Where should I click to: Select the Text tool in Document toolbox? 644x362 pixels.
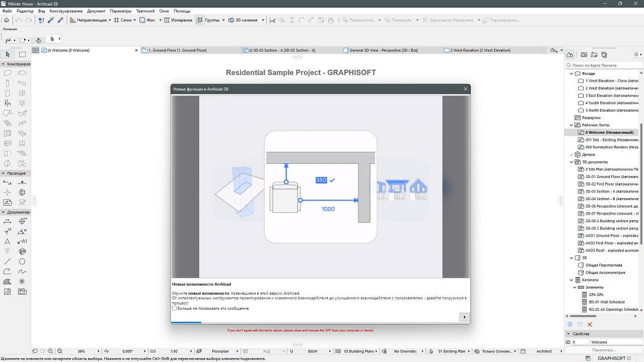(x=8, y=242)
